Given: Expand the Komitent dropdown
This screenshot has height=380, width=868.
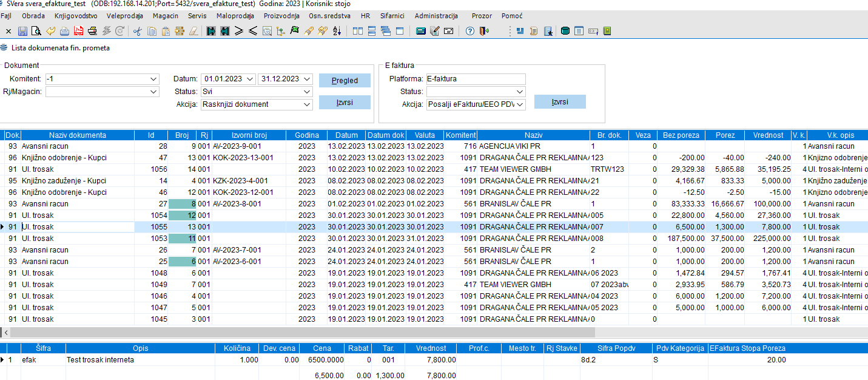Looking at the screenshot, I should tap(153, 79).
